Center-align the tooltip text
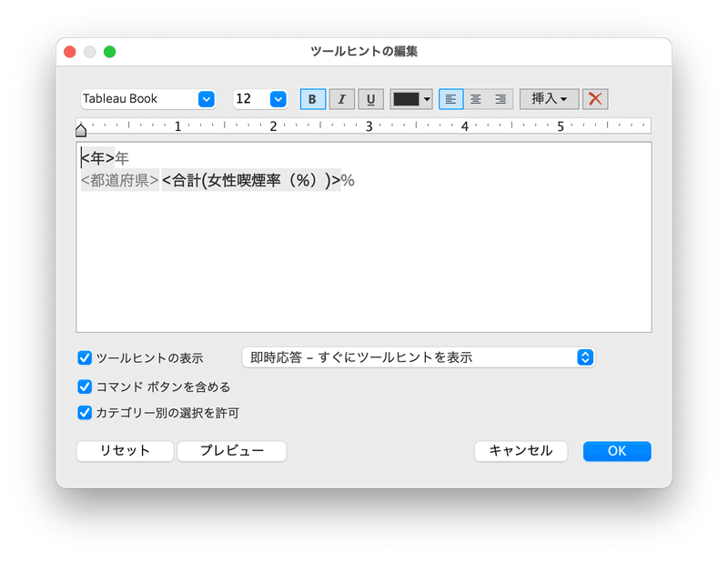 (476, 99)
